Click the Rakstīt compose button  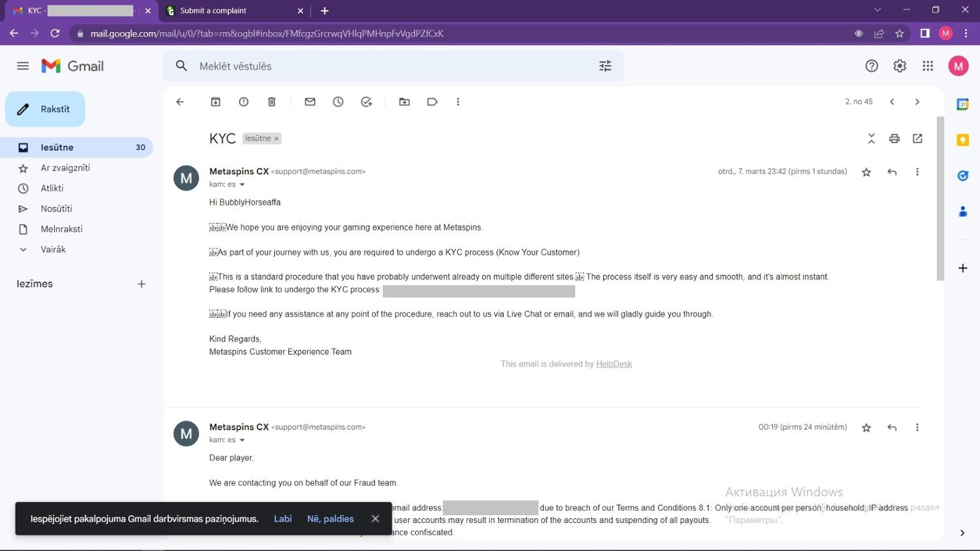(45, 109)
